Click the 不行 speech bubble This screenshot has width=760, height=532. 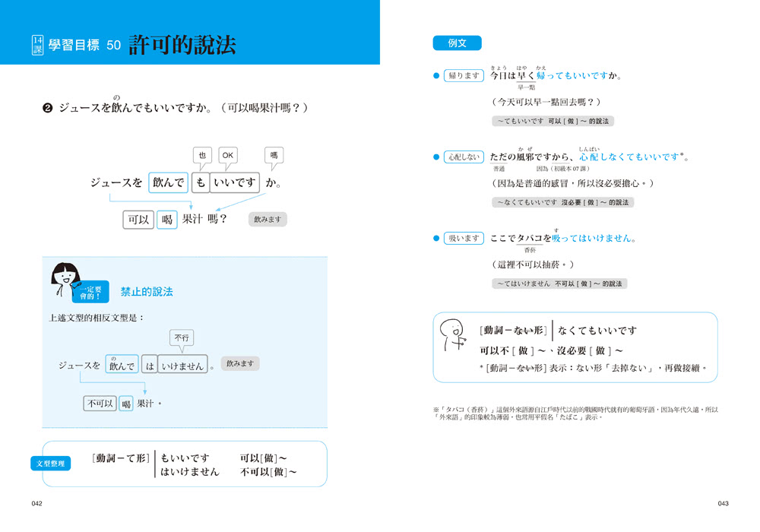point(182,337)
